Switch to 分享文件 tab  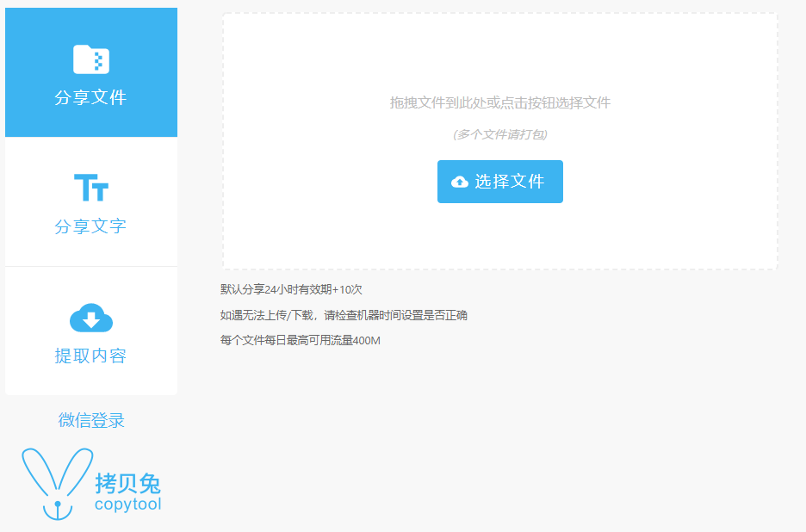(x=91, y=72)
